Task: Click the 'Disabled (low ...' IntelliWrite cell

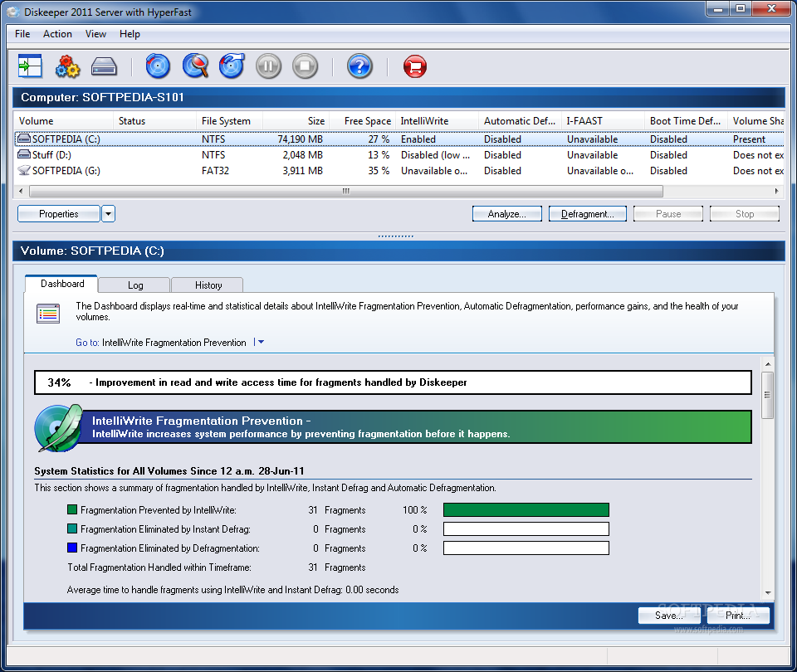Action: (435, 155)
